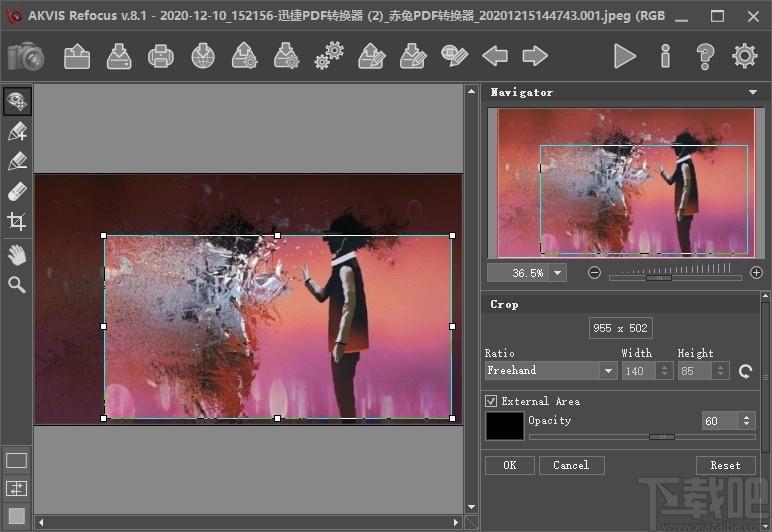This screenshot has height=532, width=772.
Task: Print the image using the printer icon
Action: [161, 56]
